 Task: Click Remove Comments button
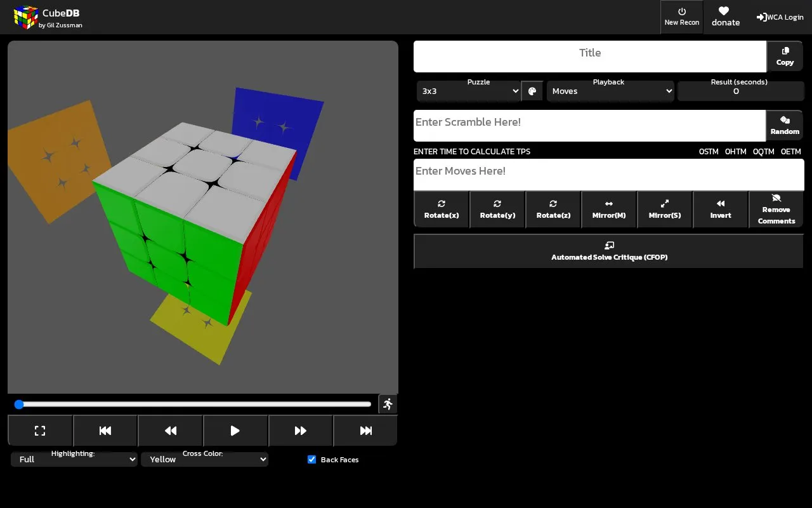pos(776,210)
